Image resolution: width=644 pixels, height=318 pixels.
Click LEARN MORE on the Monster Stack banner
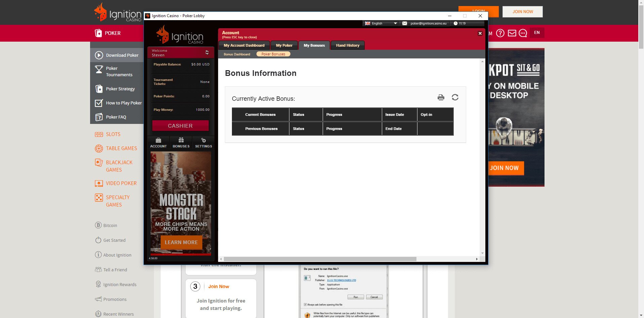(x=181, y=242)
